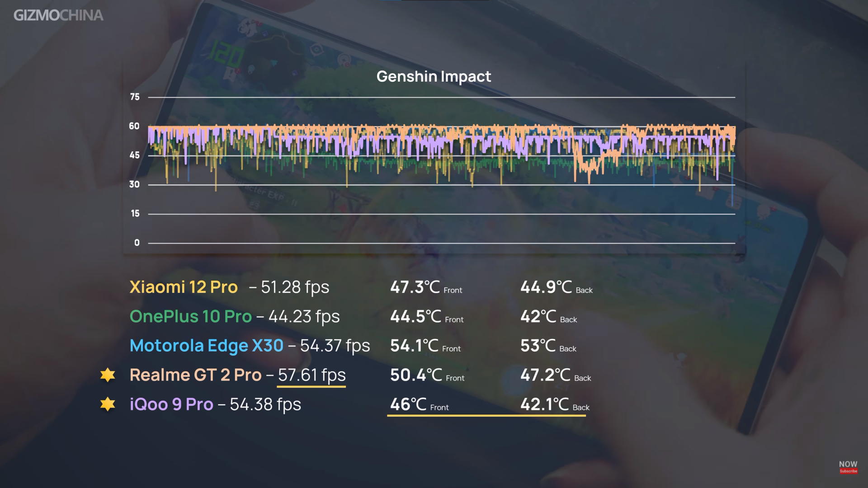Image resolution: width=868 pixels, height=488 pixels.
Task: Click the 30 axis label
Action: (134, 185)
